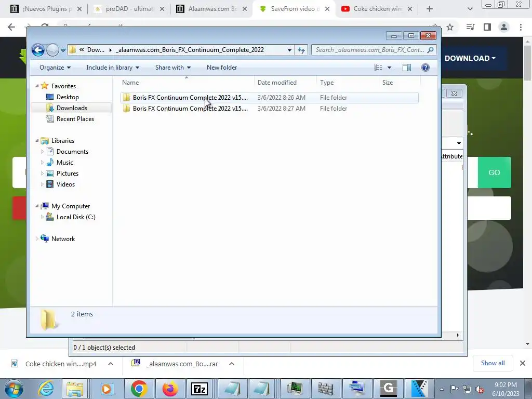Open the recent locations history arrow
The width and height of the screenshot is (532, 399).
[x=63, y=50]
